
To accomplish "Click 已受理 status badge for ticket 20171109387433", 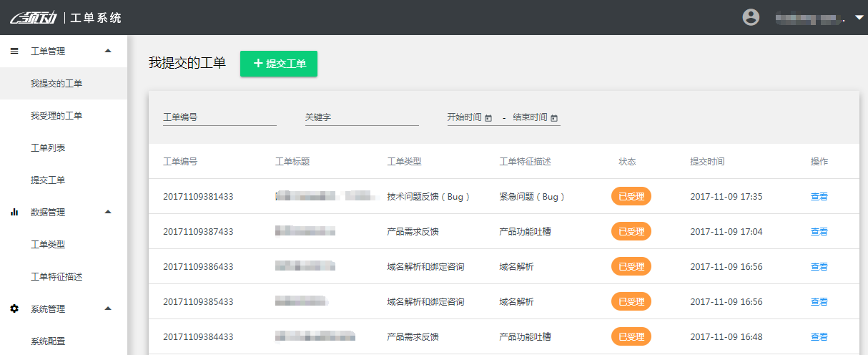I will click(631, 232).
